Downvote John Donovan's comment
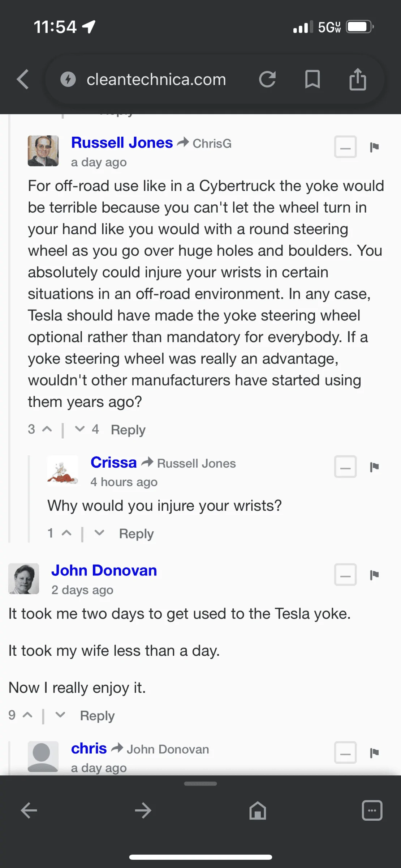The image size is (401, 868). coord(60,715)
